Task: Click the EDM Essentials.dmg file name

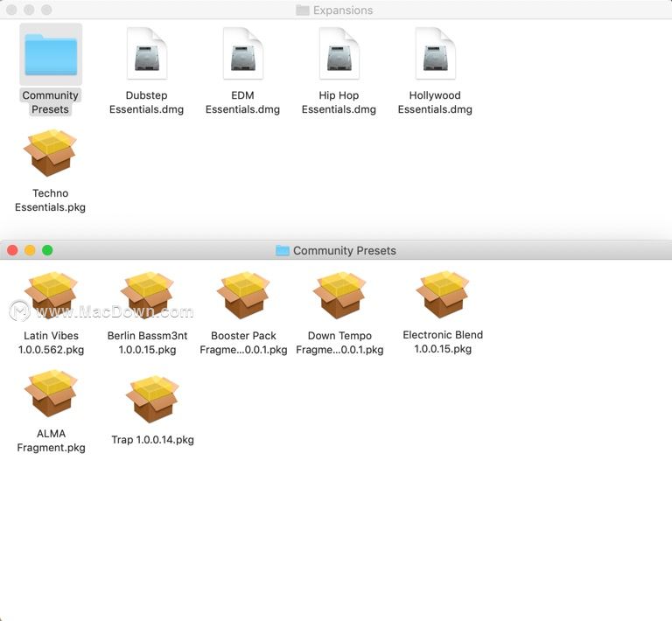Action: 242,102
